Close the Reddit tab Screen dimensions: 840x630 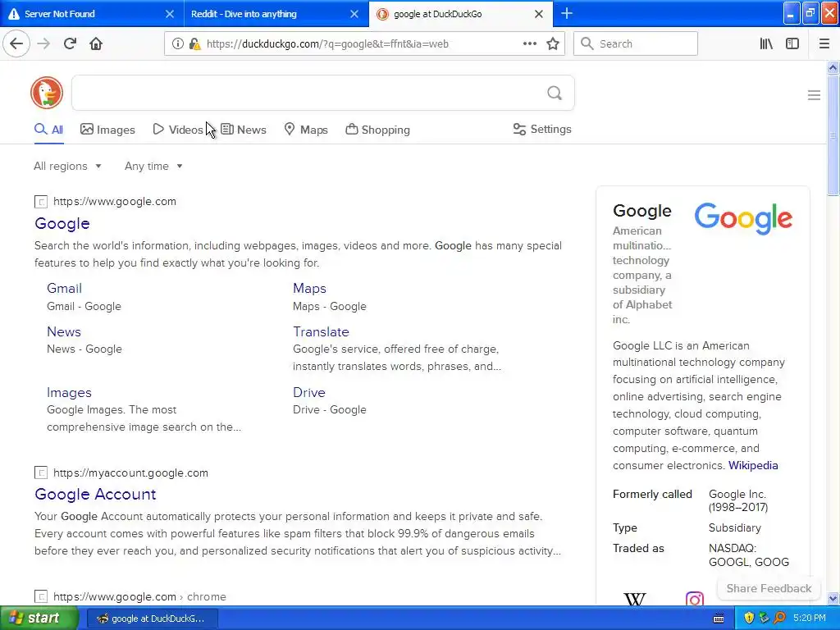coord(354,14)
